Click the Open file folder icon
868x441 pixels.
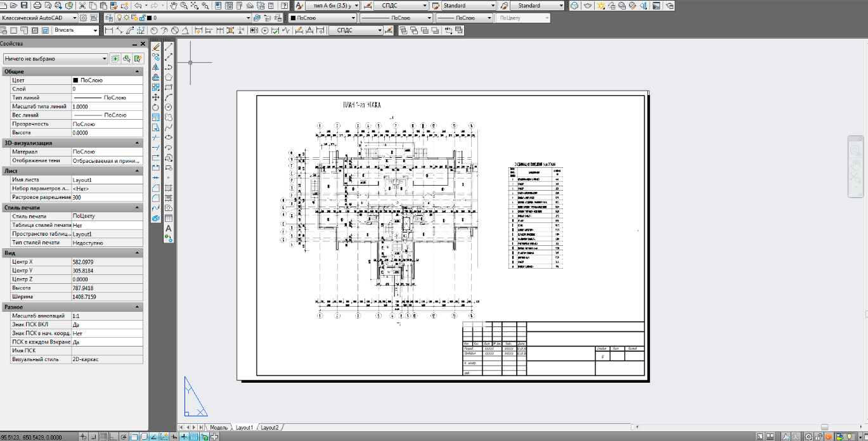click(x=14, y=6)
